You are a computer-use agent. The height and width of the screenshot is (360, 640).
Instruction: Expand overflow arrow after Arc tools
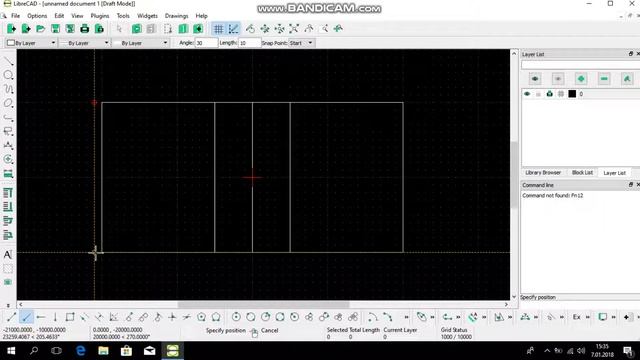pos(407,317)
